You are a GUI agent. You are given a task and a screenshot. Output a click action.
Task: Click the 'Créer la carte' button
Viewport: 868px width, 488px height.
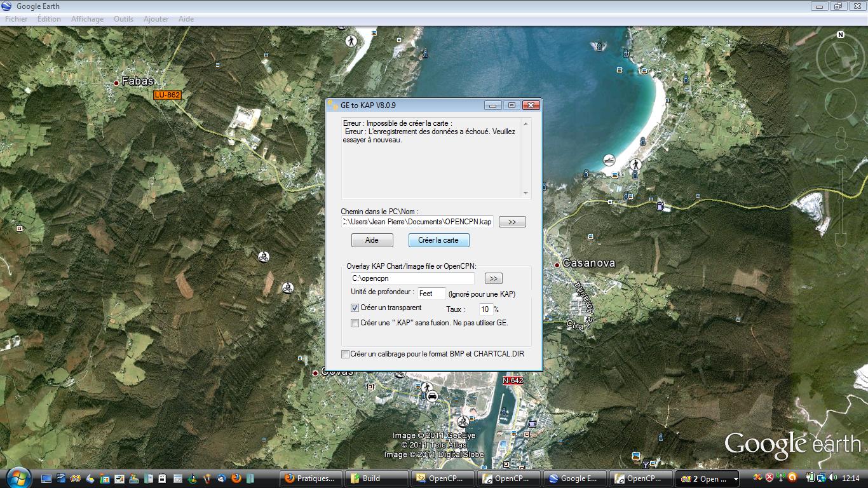438,240
